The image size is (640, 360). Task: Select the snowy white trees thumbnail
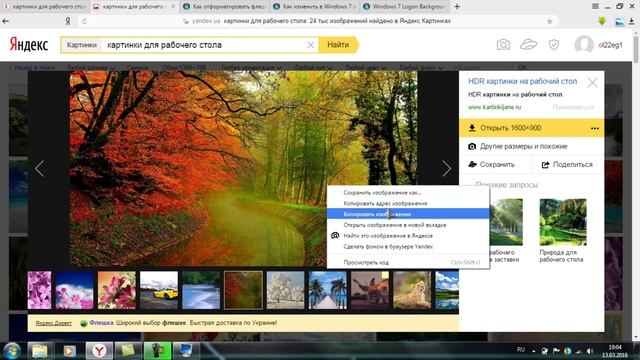(x=285, y=290)
